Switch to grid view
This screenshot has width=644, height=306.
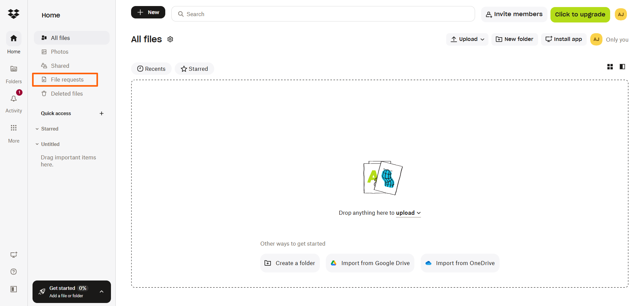[x=610, y=67]
